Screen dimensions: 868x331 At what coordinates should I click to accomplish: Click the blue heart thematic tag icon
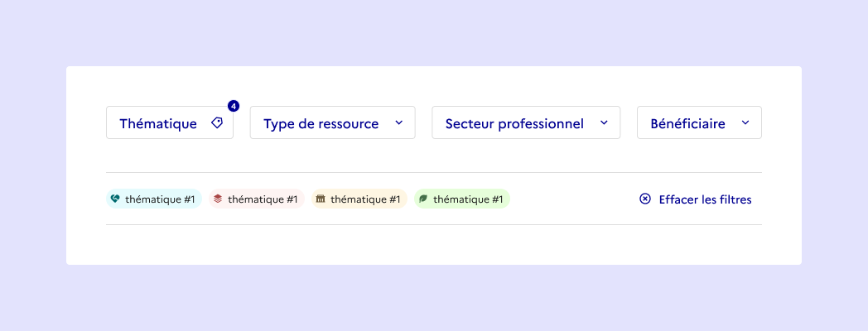(x=115, y=199)
